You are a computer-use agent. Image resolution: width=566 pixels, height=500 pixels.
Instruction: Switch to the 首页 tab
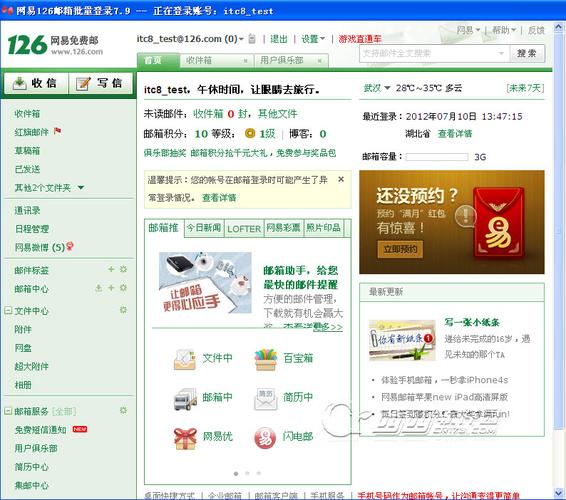pos(158,60)
